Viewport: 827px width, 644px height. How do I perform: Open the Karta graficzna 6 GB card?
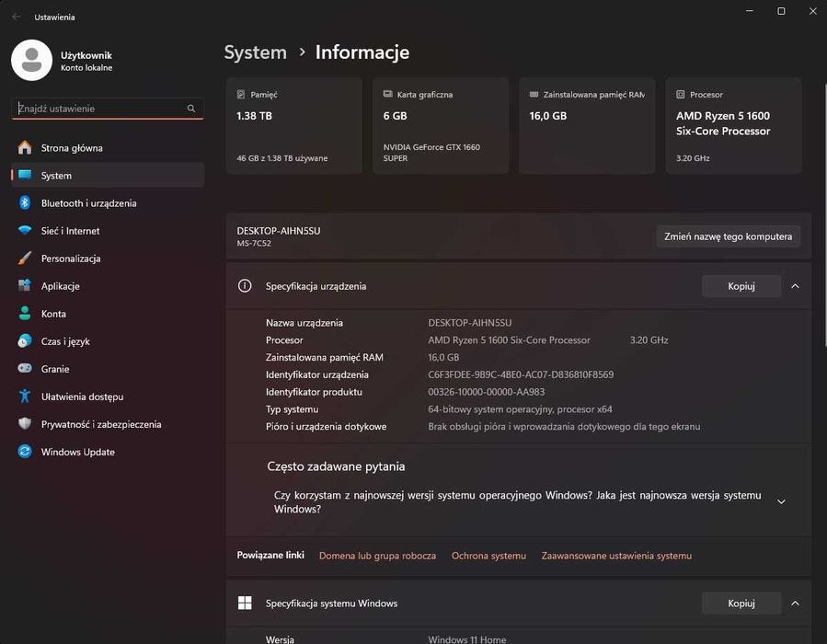pos(441,125)
